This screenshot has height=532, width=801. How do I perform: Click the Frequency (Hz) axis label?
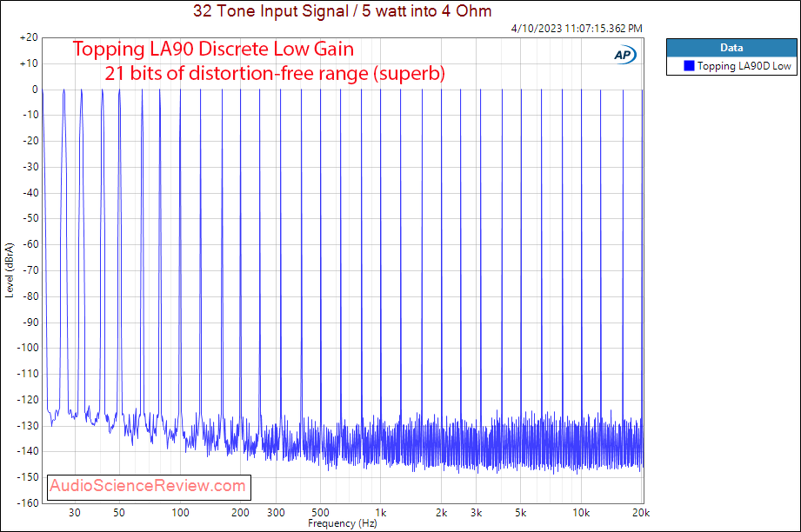343,523
